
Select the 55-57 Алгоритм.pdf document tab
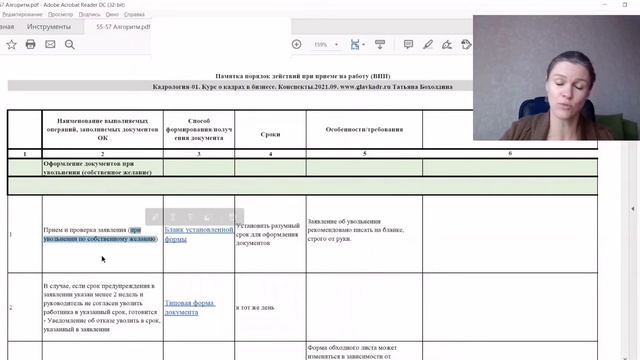coord(123,27)
